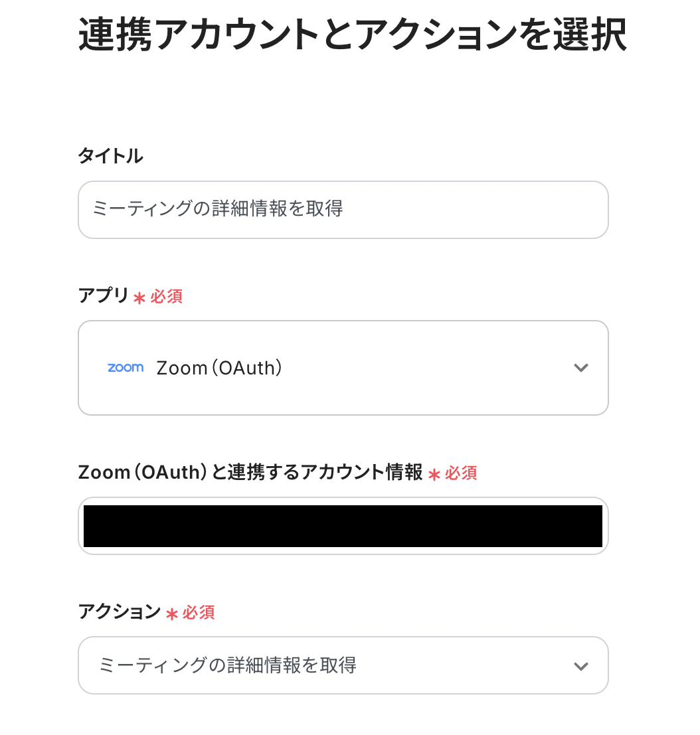This screenshot has width=700, height=735.
Task: Click the red asterisk beside the アクション label
Action: point(171,614)
